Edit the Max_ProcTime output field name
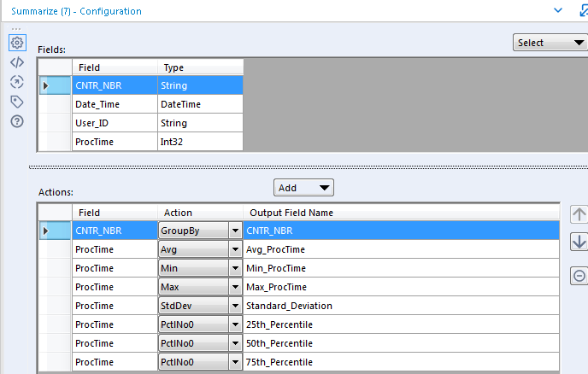The height and width of the screenshot is (374, 588). coord(401,287)
